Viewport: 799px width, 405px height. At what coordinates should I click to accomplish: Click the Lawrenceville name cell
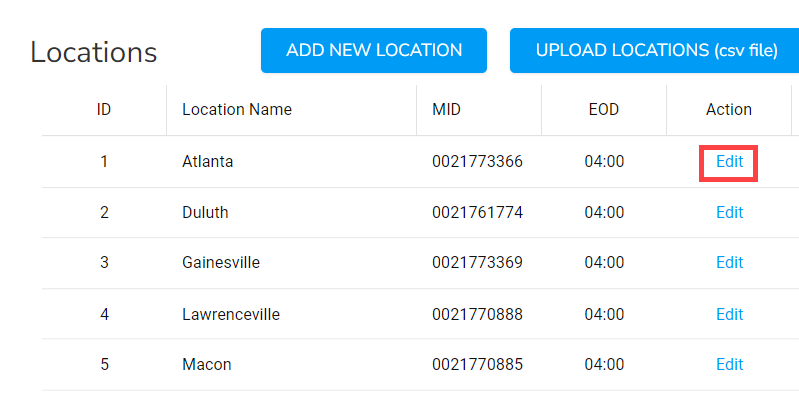pyautogui.click(x=231, y=314)
